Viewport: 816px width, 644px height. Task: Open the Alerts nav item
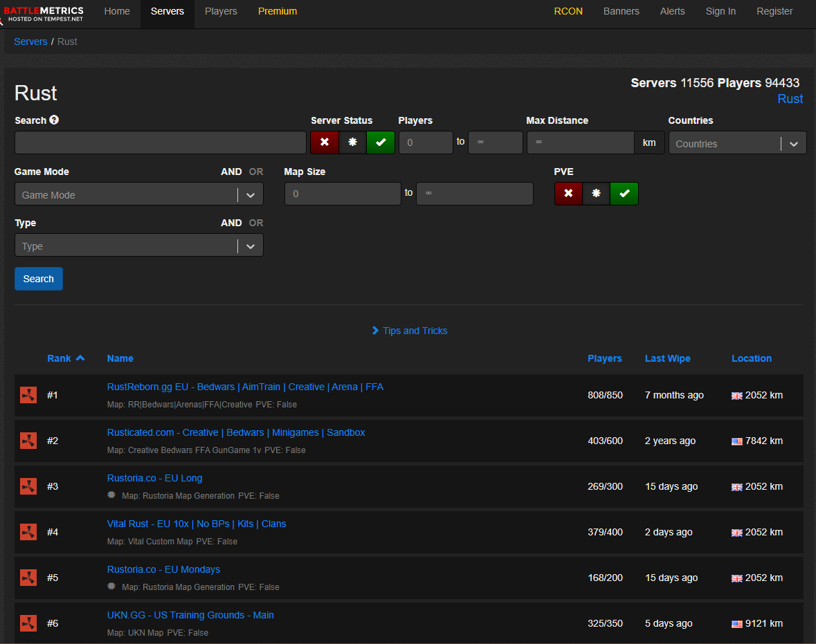click(x=672, y=12)
